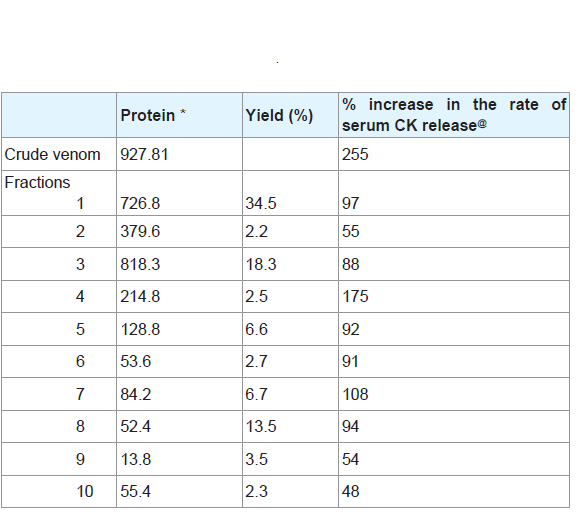This screenshot has height=522, width=586.
Task: Click fraction 9 protein value 13.8
Action: tap(136, 459)
